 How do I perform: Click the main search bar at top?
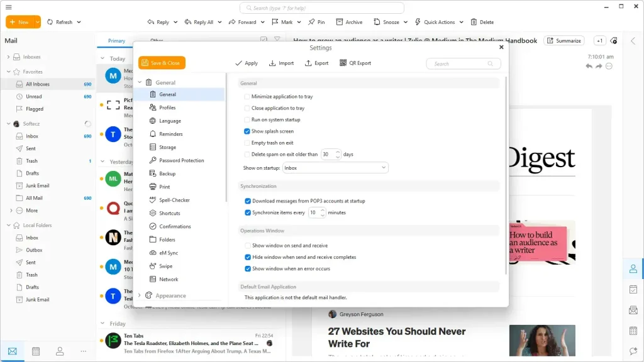click(x=321, y=8)
